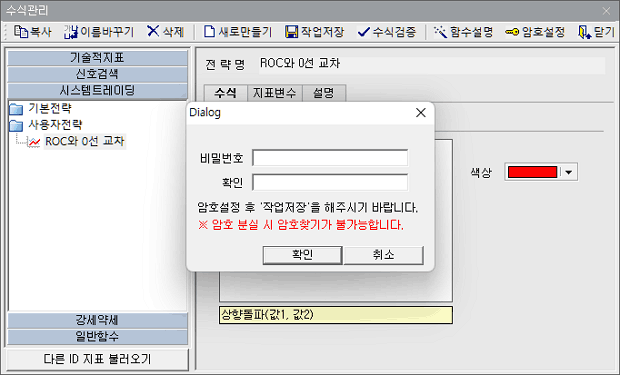Select 사용자전략 tree label
Screen dimensions: 620x375
click(x=55, y=125)
